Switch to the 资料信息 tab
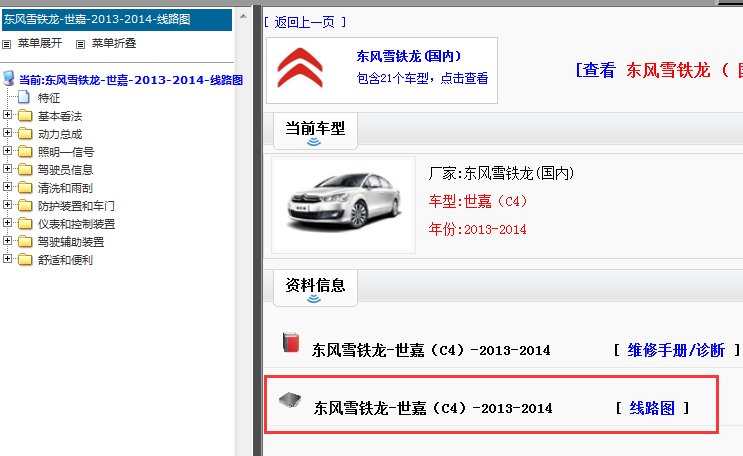743x456 pixels. [x=315, y=288]
